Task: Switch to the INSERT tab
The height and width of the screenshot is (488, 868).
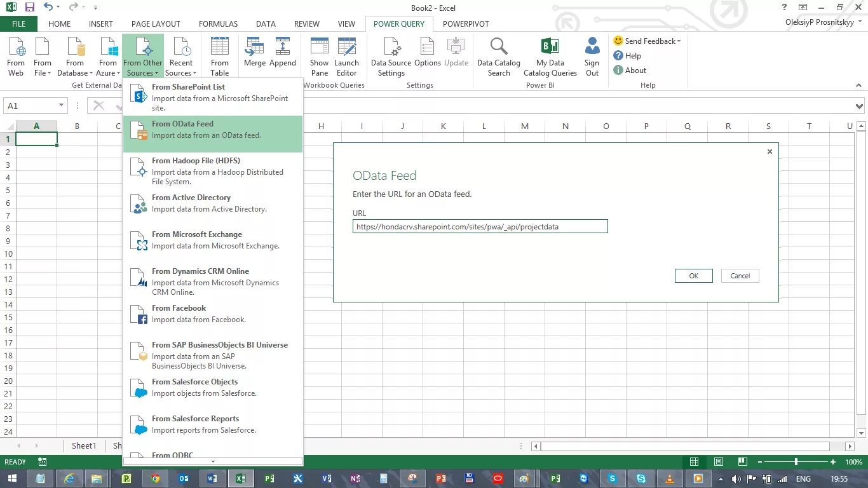Action: [101, 24]
